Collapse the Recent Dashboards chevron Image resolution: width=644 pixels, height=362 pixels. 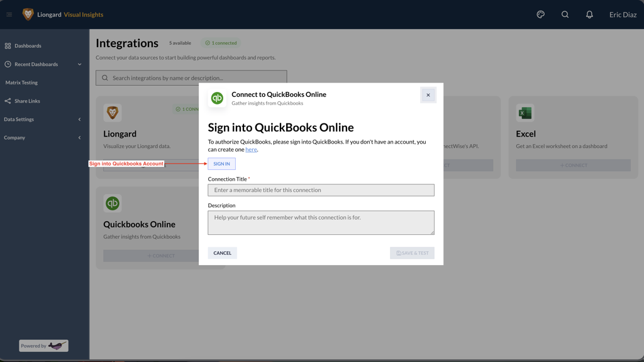pyautogui.click(x=80, y=64)
